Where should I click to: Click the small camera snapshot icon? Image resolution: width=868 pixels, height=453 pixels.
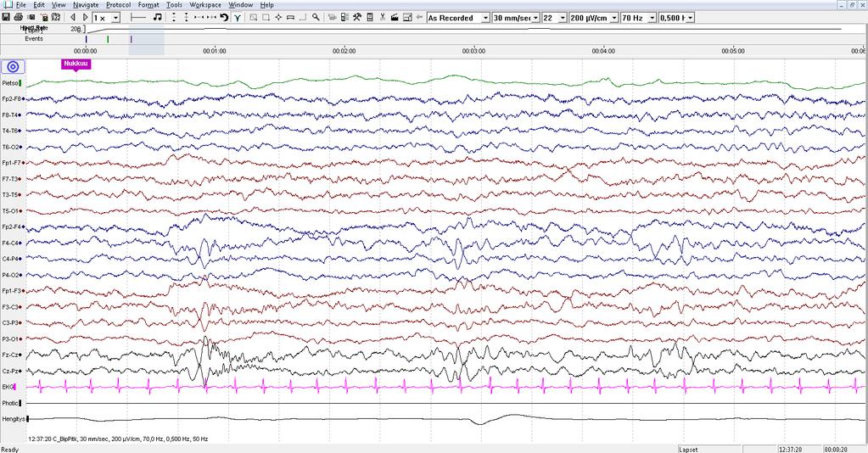[x=31, y=17]
